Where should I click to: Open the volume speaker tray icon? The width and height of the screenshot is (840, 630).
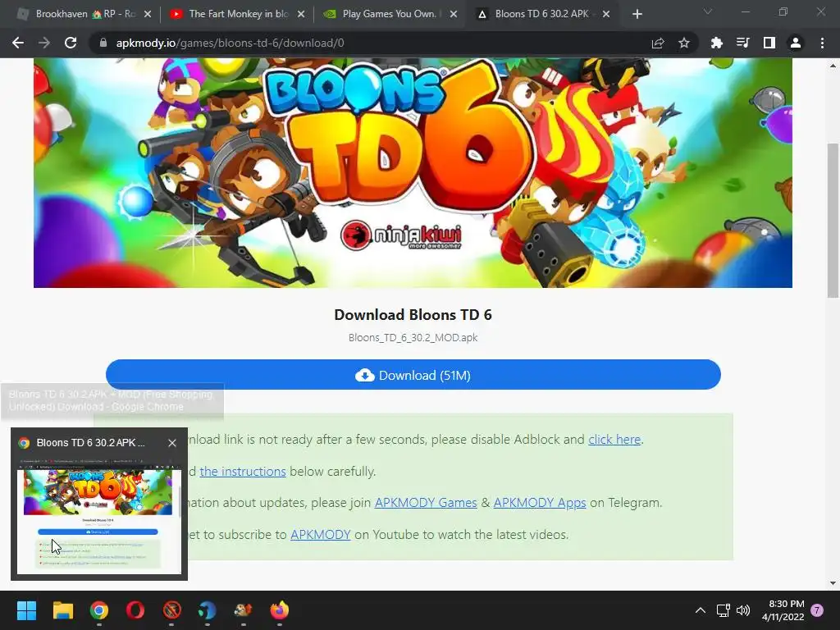tap(743, 610)
